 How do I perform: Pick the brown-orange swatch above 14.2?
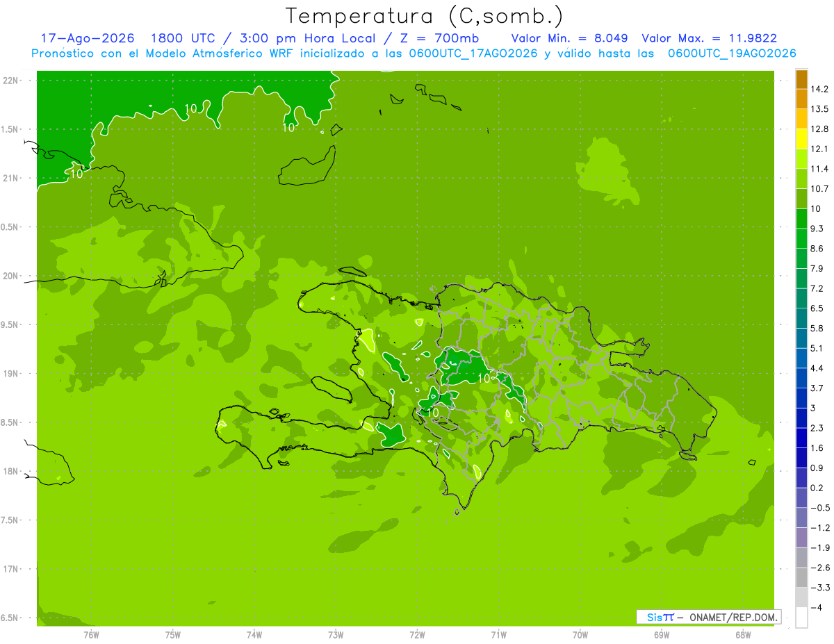point(801,79)
